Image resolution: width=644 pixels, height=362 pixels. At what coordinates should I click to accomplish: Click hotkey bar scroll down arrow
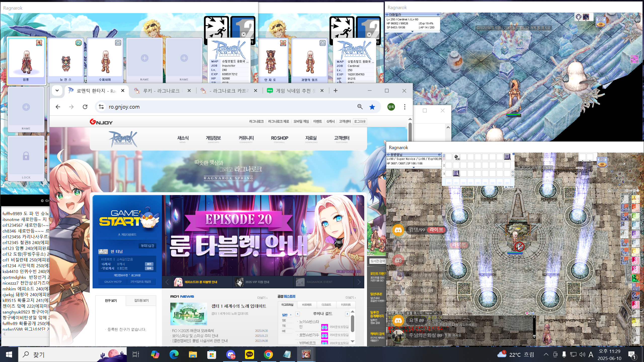513,175
